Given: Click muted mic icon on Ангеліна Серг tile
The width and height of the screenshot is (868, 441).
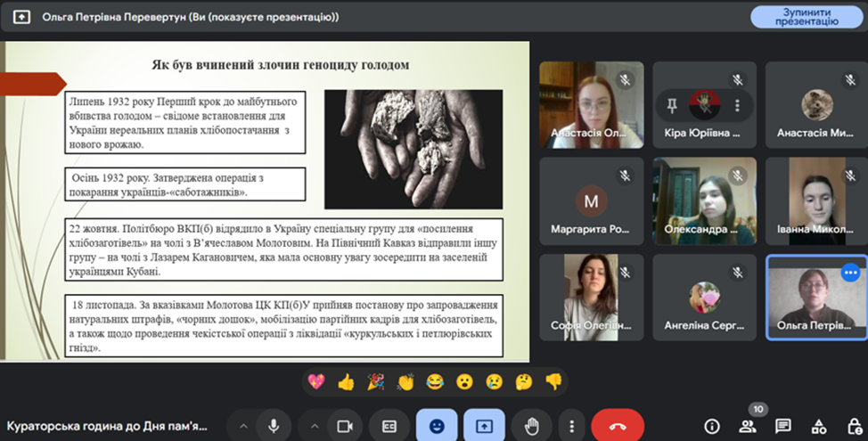Looking at the screenshot, I should 737,273.
